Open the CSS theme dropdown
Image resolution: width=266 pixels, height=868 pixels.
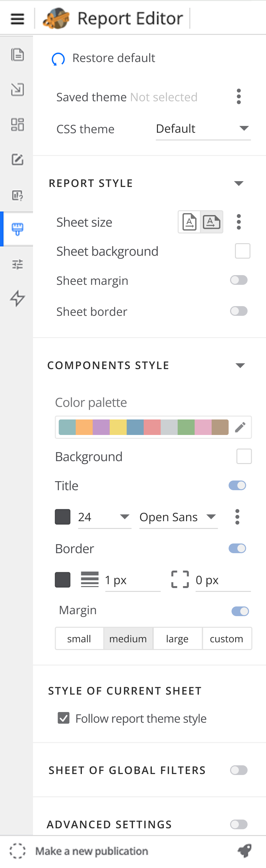point(203,129)
